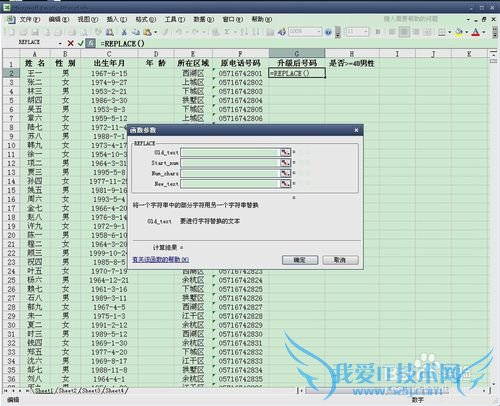The width and height of the screenshot is (500, 406).
Task: Click the 升级后号码 header cell
Action: 297,63
